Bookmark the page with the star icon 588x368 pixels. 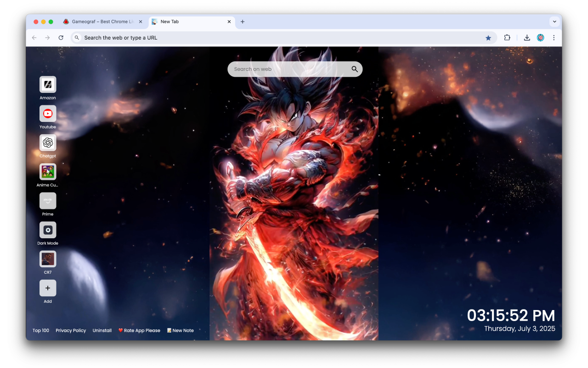pyautogui.click(x=488, y=37)
